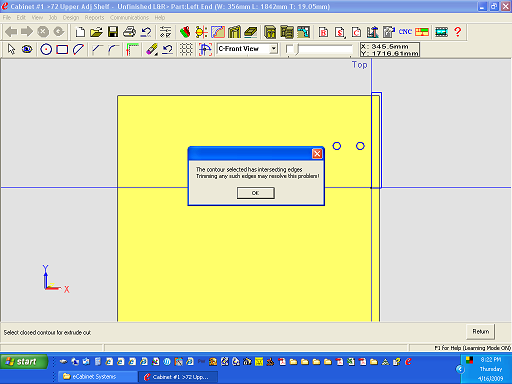Click the New document icon
Viewport: 512px width, 384px height.
pos(80,32)
